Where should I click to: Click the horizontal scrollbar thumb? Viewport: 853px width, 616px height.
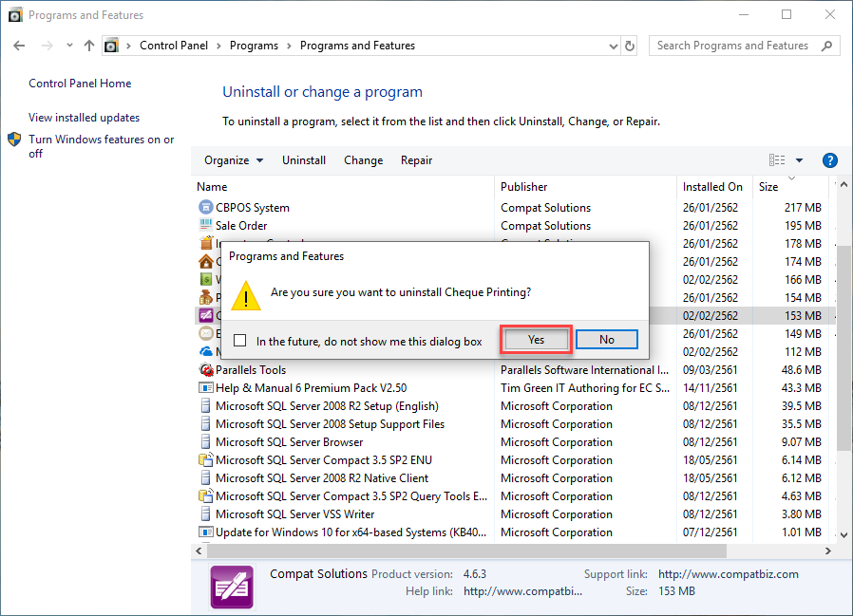tap(466, 551)
